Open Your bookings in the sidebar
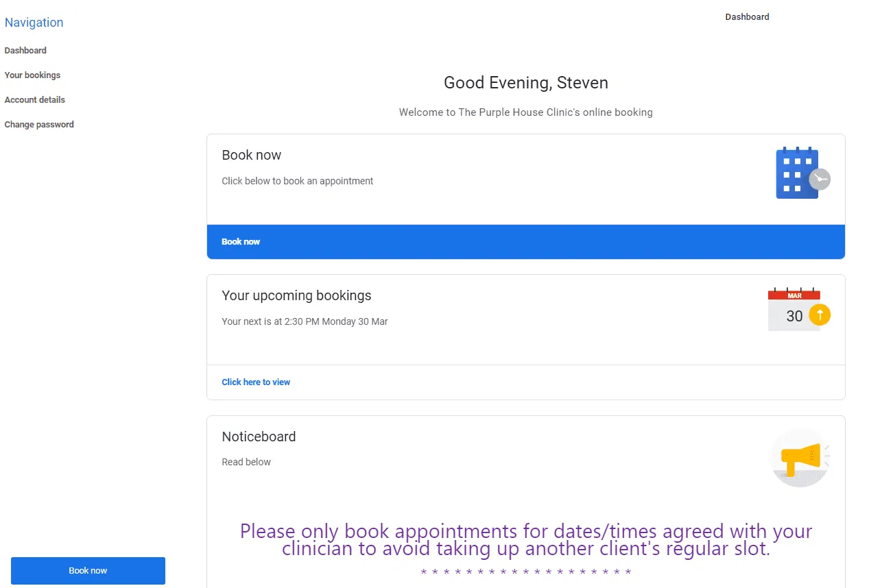Image resolution: width=869 pixels, height=588 pixels. pos(32,75)
